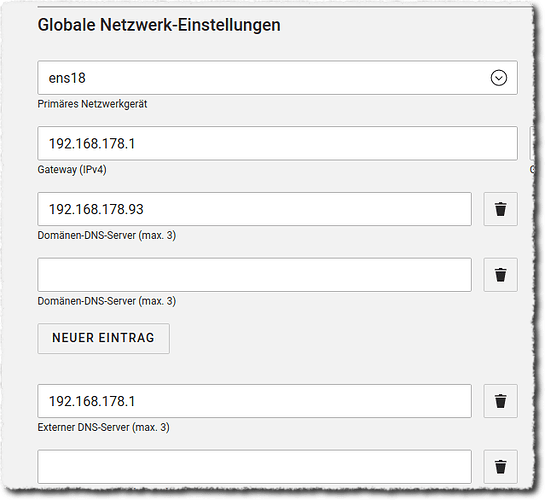
Task: Click the Externer DNS-Server field with 192.168.178.1
Action: pos(254,401)
